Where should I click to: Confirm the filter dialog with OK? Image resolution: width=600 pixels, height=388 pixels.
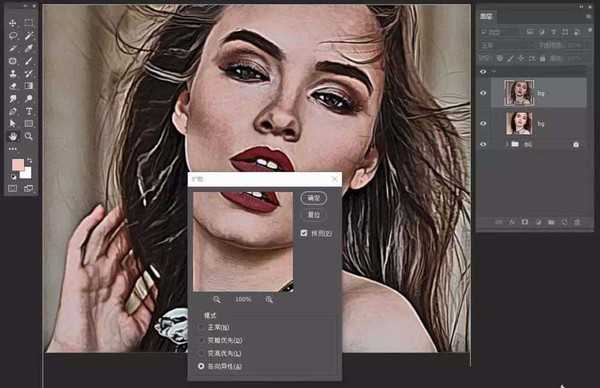[x=313, y=198]
